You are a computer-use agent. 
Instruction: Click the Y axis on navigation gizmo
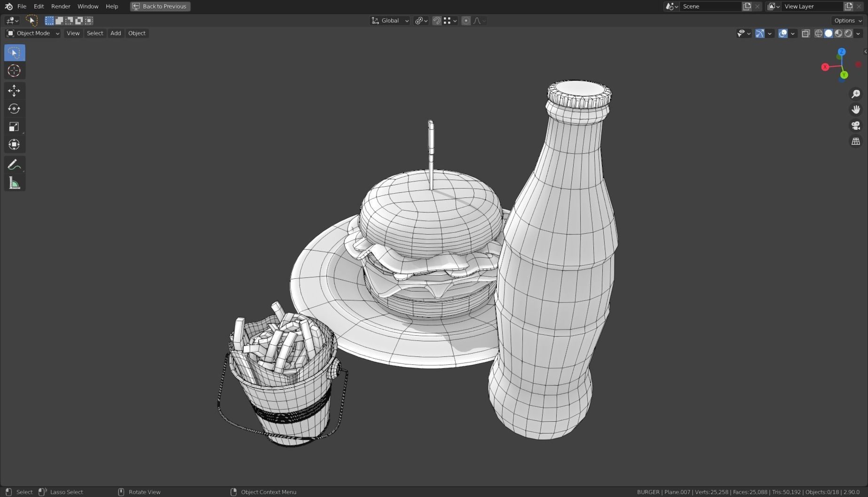pos(844,75)
